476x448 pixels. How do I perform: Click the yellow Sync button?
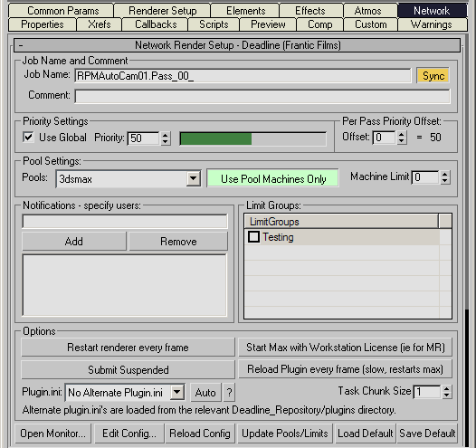433,76
